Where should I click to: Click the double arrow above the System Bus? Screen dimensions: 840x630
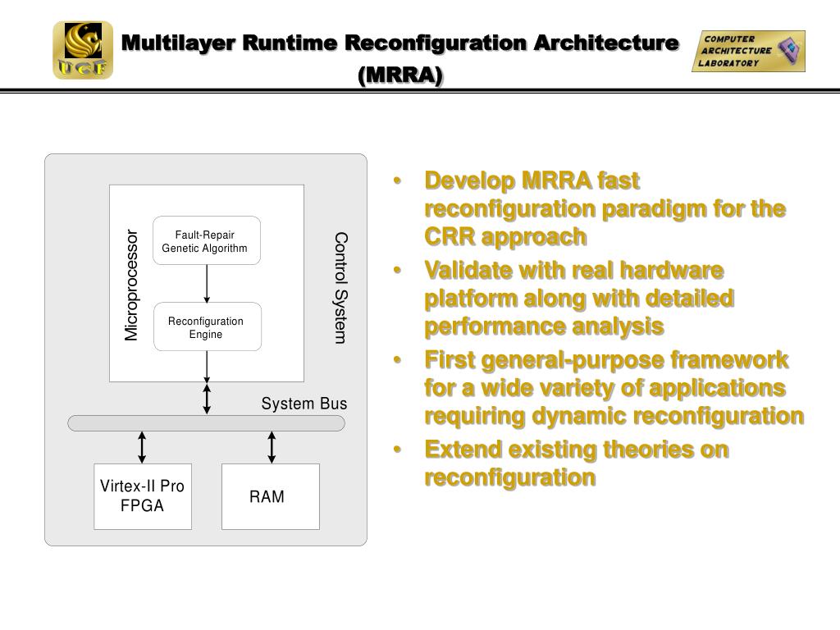click(207, 398)
